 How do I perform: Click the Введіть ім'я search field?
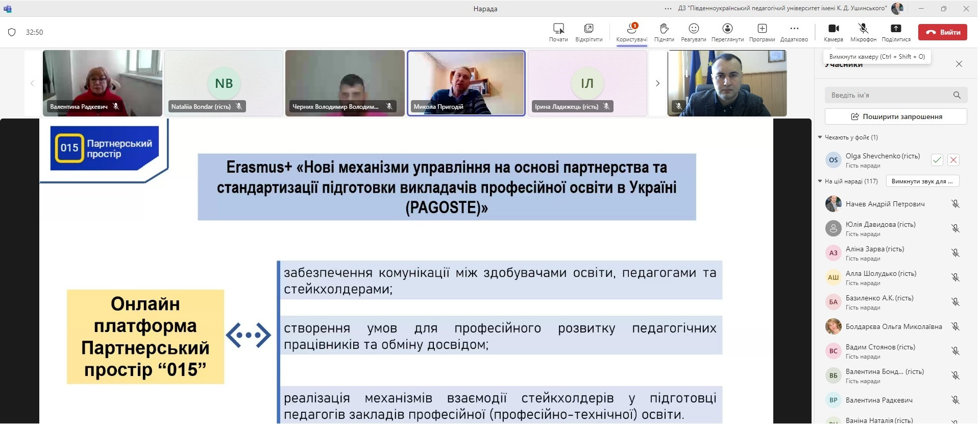pos(896,95)
